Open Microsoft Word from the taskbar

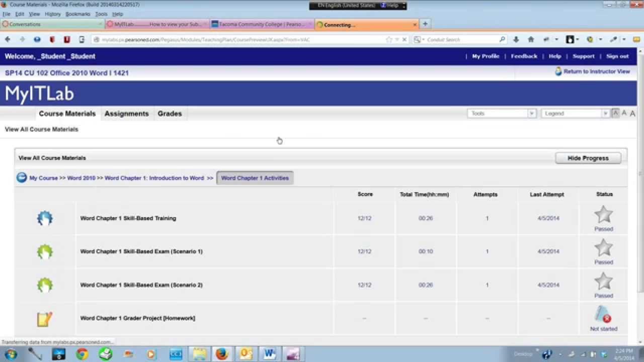tap(268, 354)
